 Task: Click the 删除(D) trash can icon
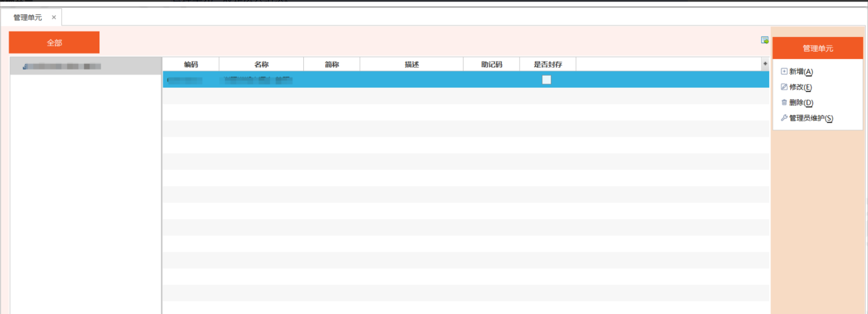[x=784, y=102]
